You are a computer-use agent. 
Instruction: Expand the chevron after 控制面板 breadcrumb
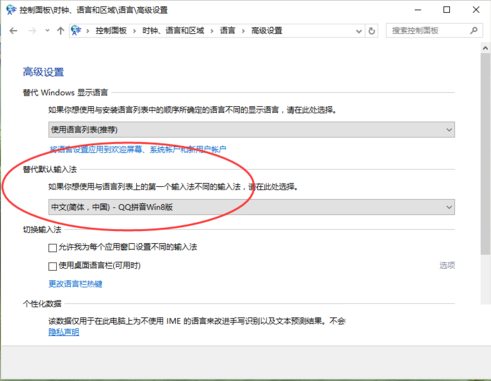134,31
